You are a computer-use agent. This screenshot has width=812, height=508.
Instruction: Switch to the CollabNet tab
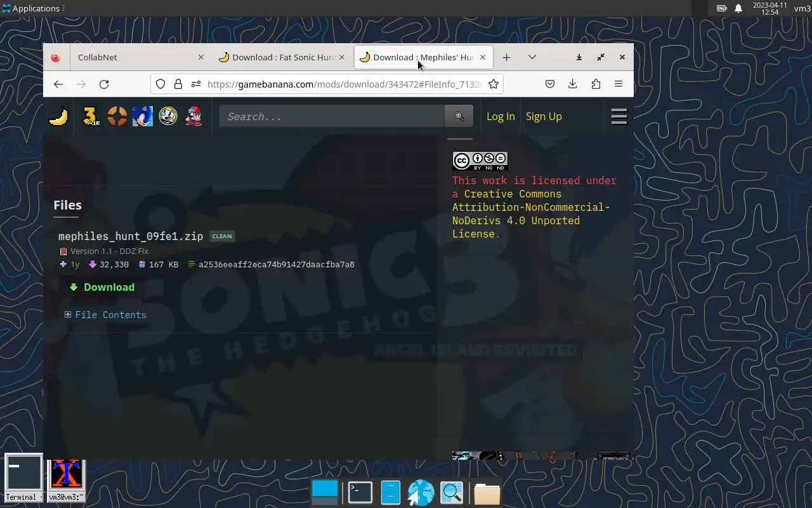(138, 57)
